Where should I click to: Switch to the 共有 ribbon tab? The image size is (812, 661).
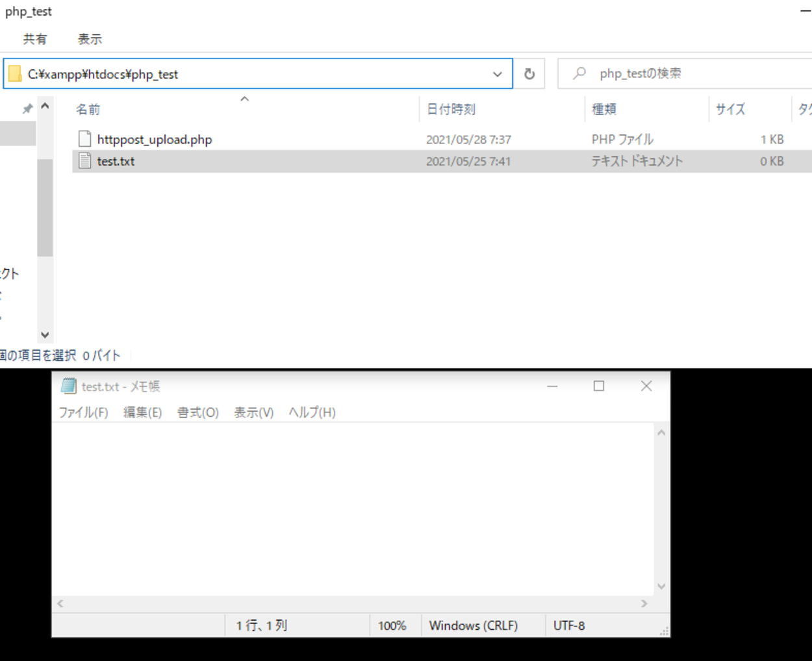tap(36, 39)
